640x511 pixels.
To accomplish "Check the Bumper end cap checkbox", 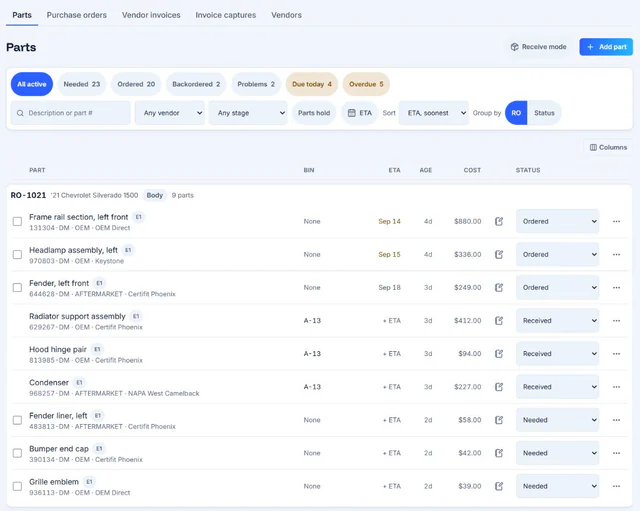I will pos(17,453).
